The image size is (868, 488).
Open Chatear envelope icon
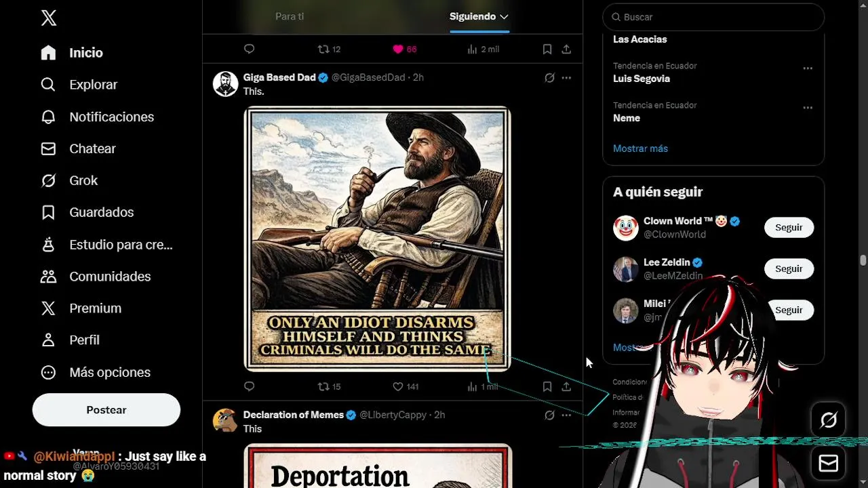(x=48, y=148)
